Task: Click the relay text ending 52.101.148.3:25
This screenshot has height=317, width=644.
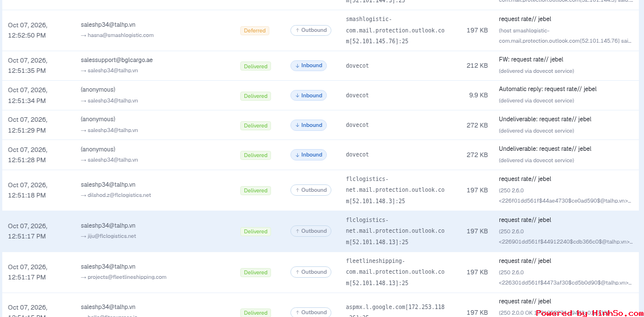Action: tap(395, 190)
